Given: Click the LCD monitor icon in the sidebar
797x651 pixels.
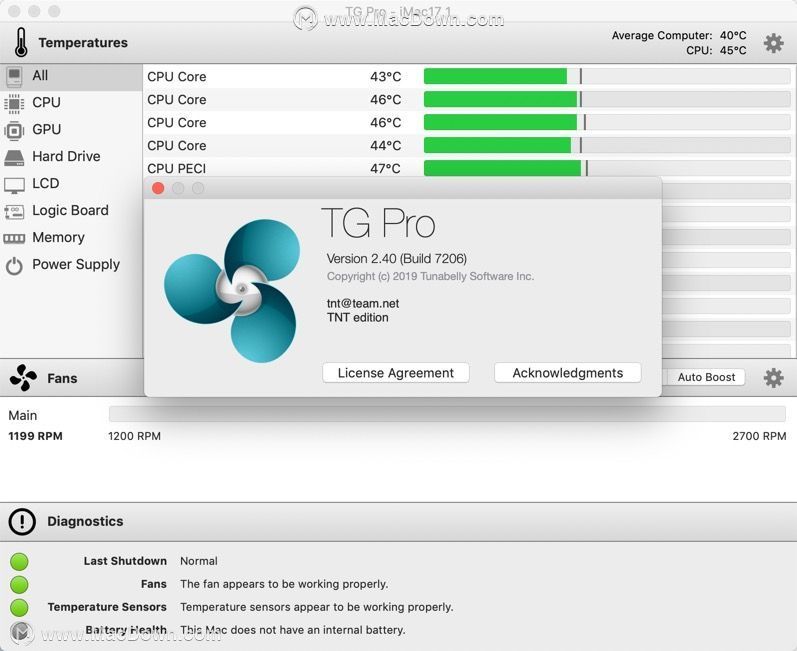Looking at the screenshot, I should point(14,185).
